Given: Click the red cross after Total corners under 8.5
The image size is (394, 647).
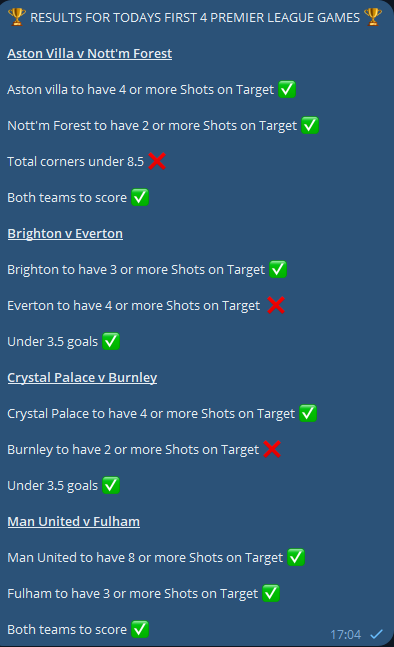Looking at the screenshot, I should (x=157, y=161).
